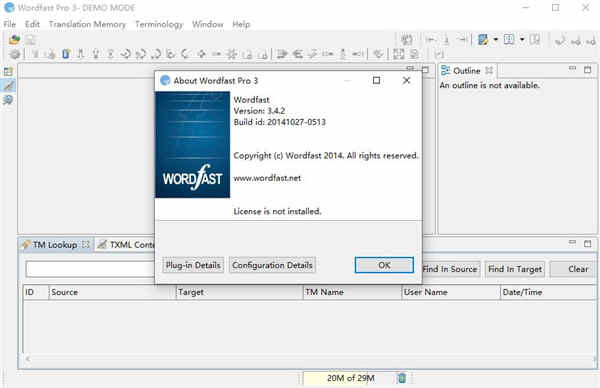Viewport: 600px width, 388px height.
Task: Maximize the Outline panel
Action: [587, 70]
